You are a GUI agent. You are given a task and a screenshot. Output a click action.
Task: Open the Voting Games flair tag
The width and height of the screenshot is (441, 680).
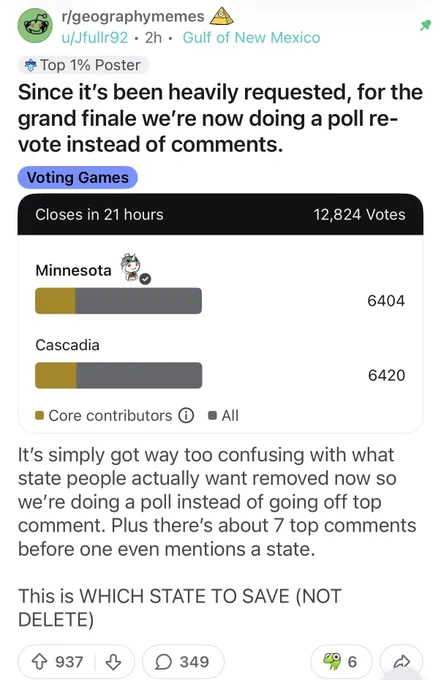coord(78,177)
